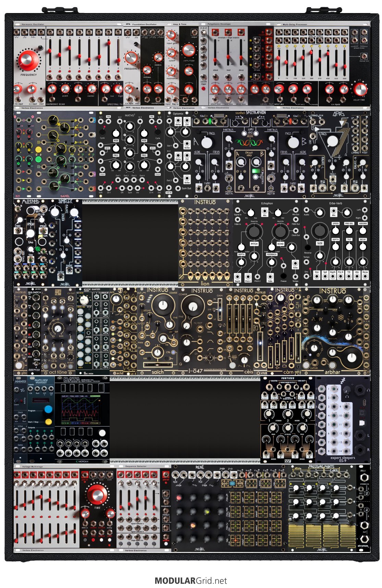This screenshot has height=588, width=382.
Task: Open the MODULARGrid.net logo link
Action: pyautogui.click(x=191, y=580)
